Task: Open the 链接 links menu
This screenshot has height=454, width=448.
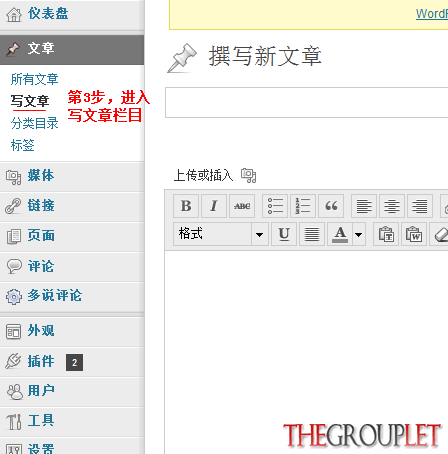Action: coord(72,207)
